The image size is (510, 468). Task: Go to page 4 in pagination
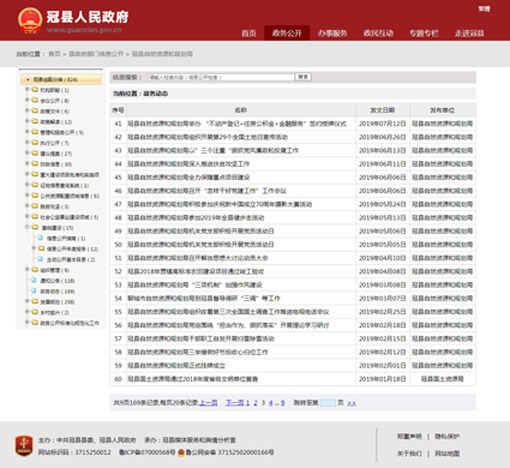click(271, 403)
